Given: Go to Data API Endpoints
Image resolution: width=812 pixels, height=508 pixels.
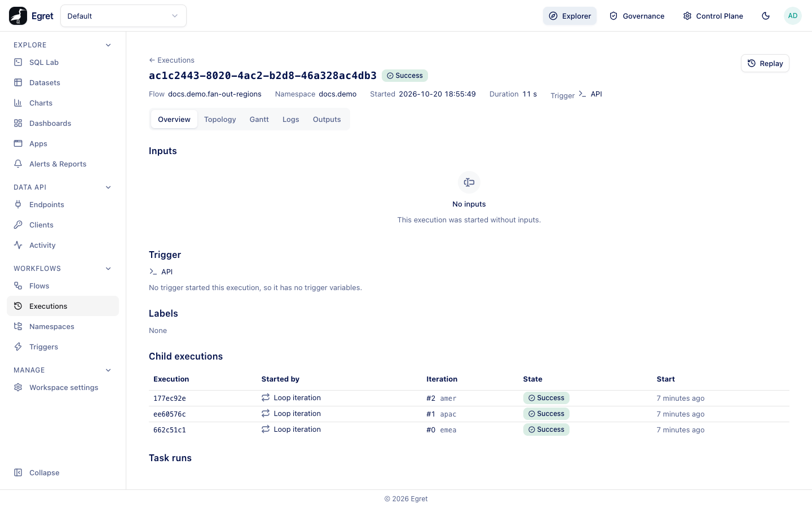Looking at the screenshot, I should [x=63, y=204].
